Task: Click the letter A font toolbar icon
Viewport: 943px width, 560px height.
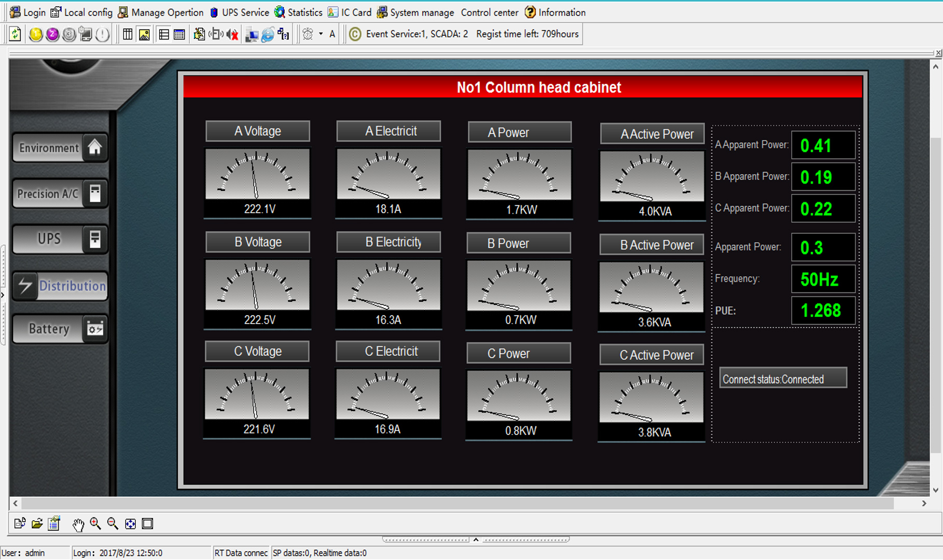Action: 332,34
